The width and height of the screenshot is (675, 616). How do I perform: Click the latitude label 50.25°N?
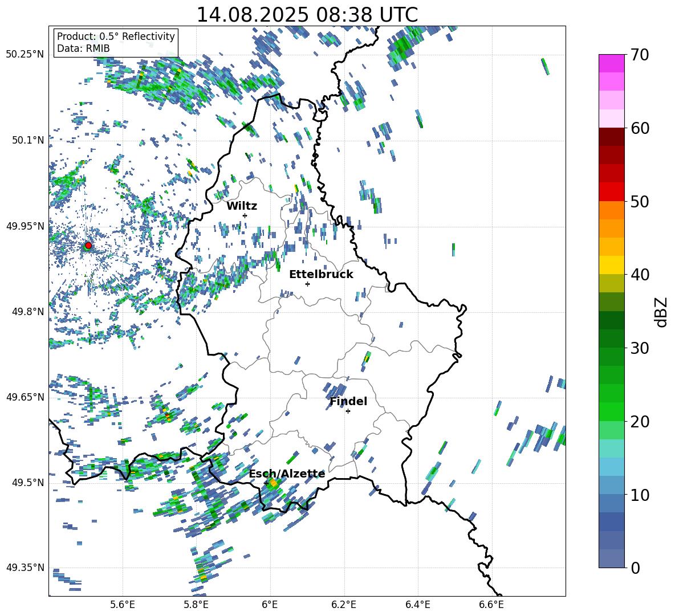pyautogui.click(x=25, y=54)
